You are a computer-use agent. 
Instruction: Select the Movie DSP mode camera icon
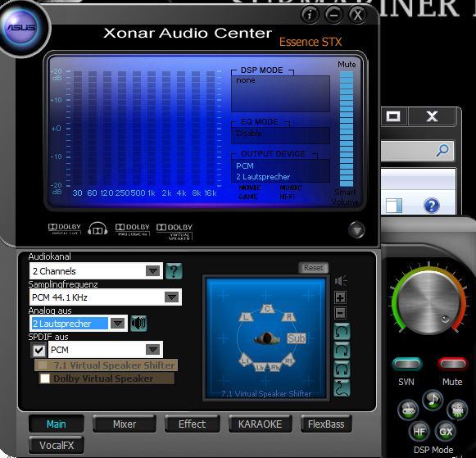tap(457, 410)
